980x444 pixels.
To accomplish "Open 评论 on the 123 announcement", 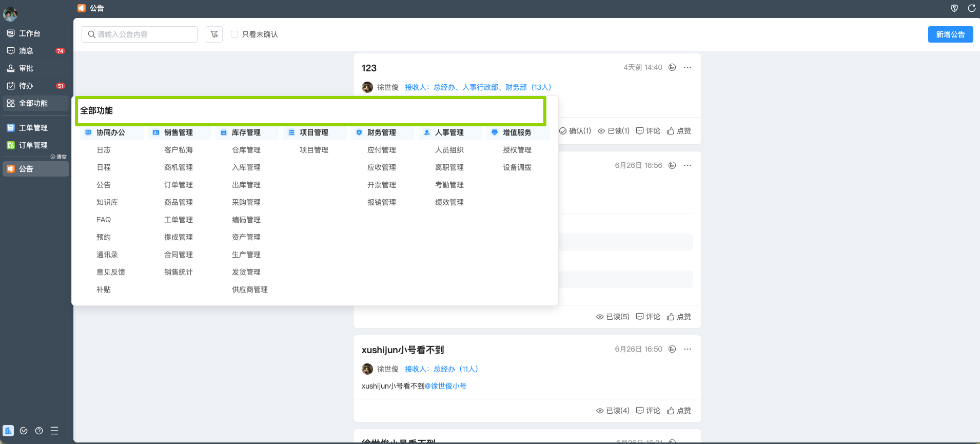I will pyautogui.click(x=648, y=131).
